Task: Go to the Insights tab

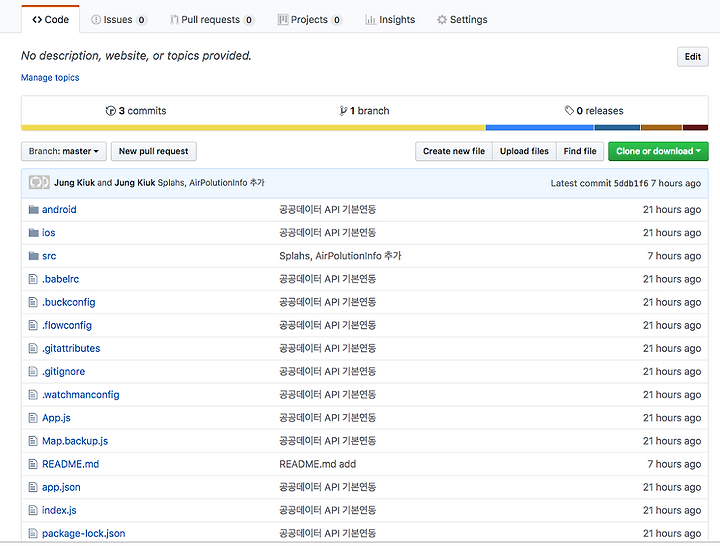Action: (x=390, y=20)
